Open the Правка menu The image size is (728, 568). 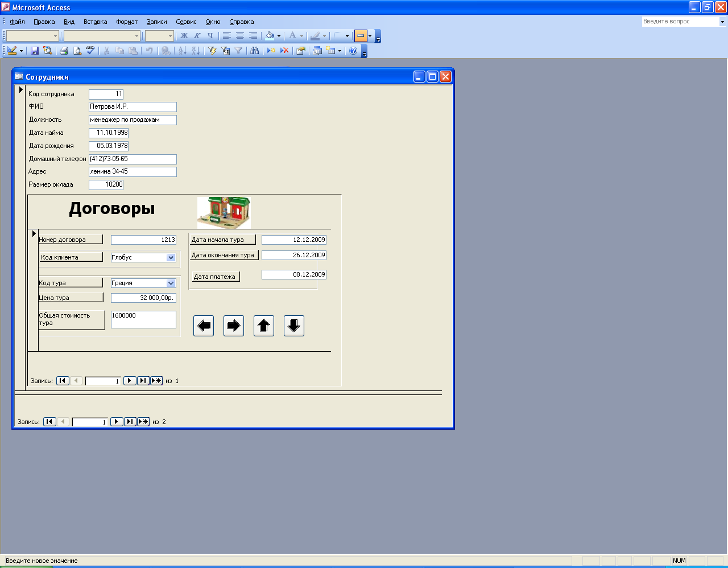[x=44, y=22]
